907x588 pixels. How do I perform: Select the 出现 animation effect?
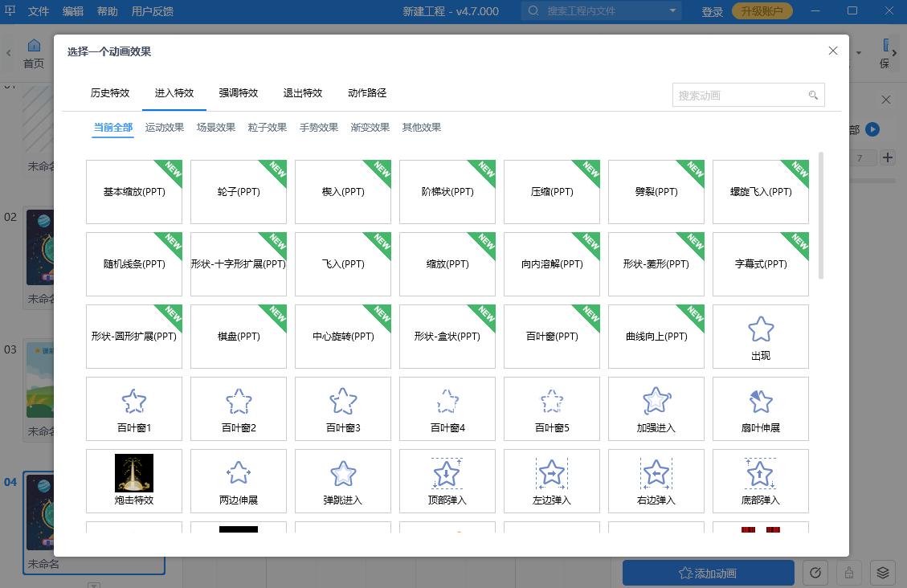click(760, 337)
